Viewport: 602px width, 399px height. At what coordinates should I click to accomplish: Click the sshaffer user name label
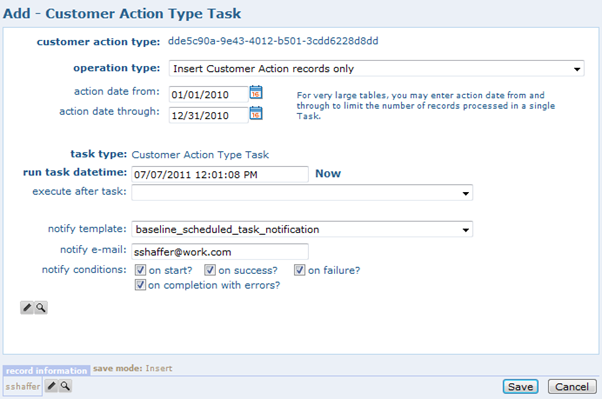coord(23,386)
